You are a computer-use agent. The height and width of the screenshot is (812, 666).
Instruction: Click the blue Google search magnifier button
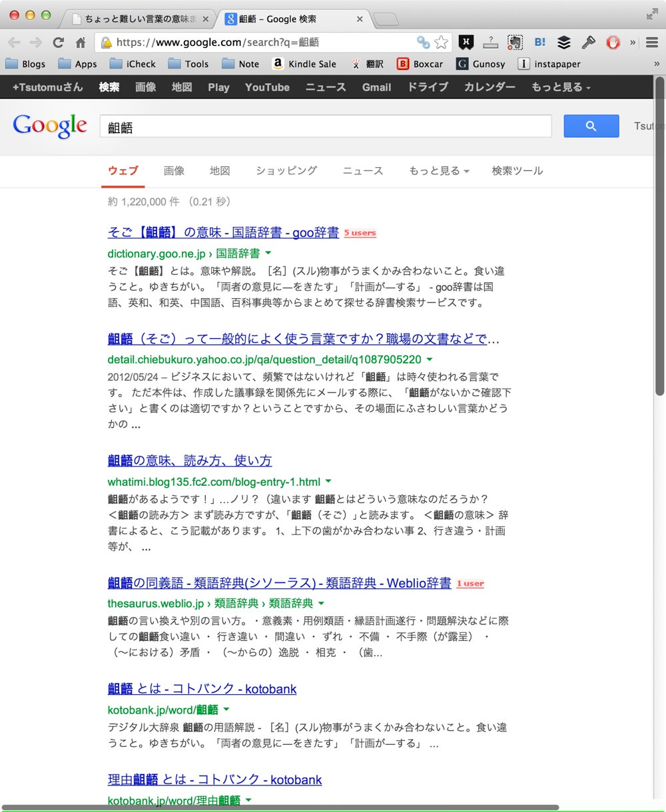pos(591,126)
